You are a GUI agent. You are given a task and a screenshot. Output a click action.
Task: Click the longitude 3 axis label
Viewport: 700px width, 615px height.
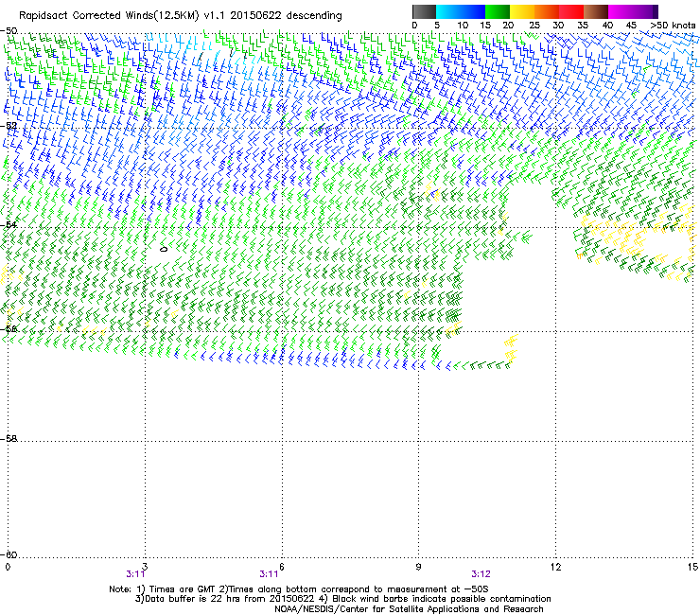pyautogui.click(x=145, y=567)
